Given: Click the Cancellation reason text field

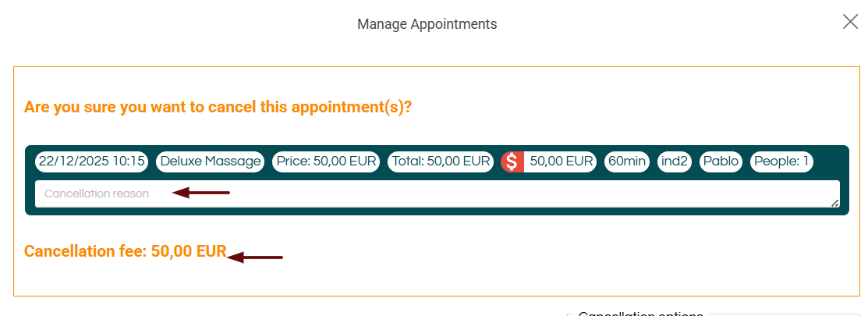Looking at the screenshot, I should coord(437,194).
